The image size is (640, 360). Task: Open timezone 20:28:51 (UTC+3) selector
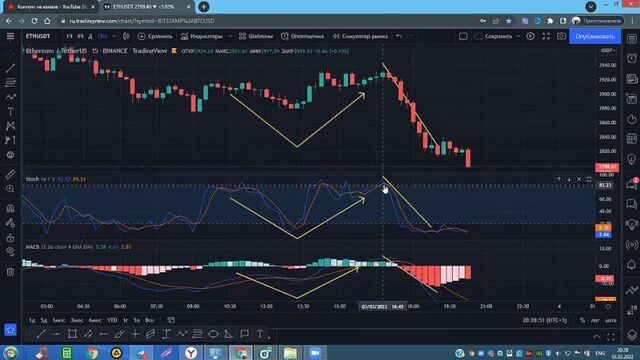pos(544,320)
